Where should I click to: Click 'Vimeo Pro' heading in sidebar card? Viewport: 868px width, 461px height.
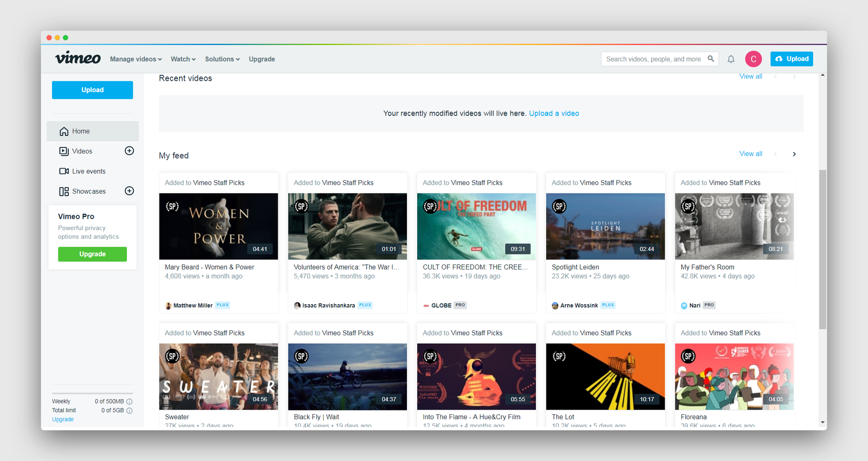tap(76, 216)
